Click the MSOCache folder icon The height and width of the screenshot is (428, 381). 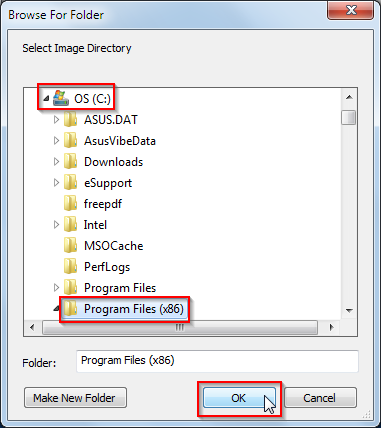click(x=71, y=246)
